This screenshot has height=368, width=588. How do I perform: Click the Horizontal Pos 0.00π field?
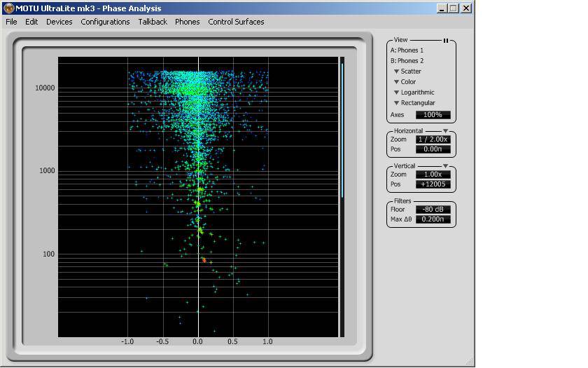433,149
